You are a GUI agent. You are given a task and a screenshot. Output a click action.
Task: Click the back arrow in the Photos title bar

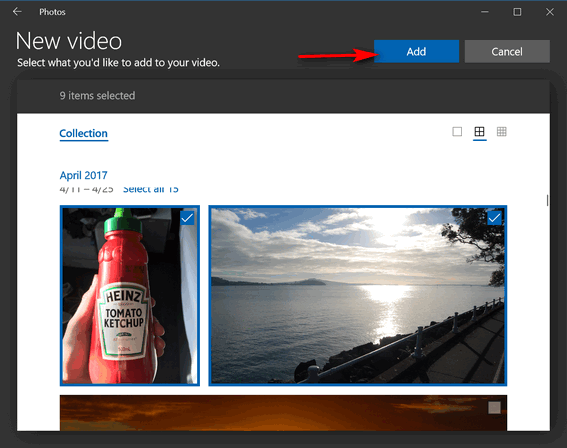click(x=17, y=12)
